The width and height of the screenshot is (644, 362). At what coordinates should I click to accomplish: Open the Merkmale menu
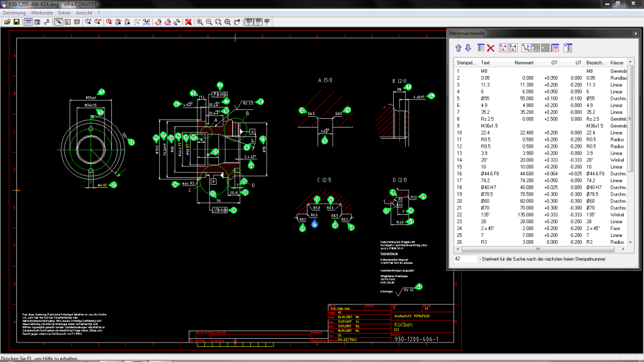point(42,13)
